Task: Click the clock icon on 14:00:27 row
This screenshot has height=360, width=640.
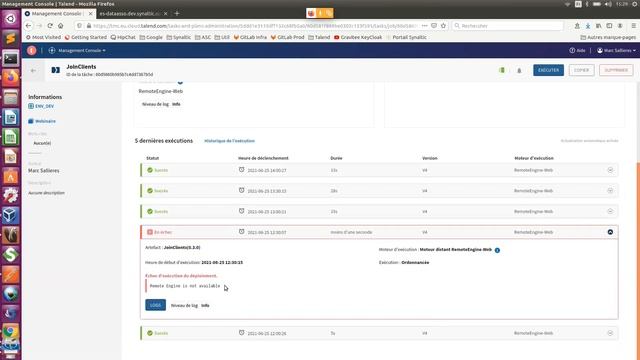Action: click(x=242, y=170)
